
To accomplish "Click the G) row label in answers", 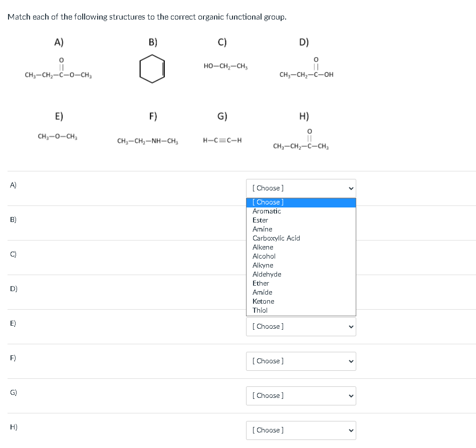I will (14, 392).
